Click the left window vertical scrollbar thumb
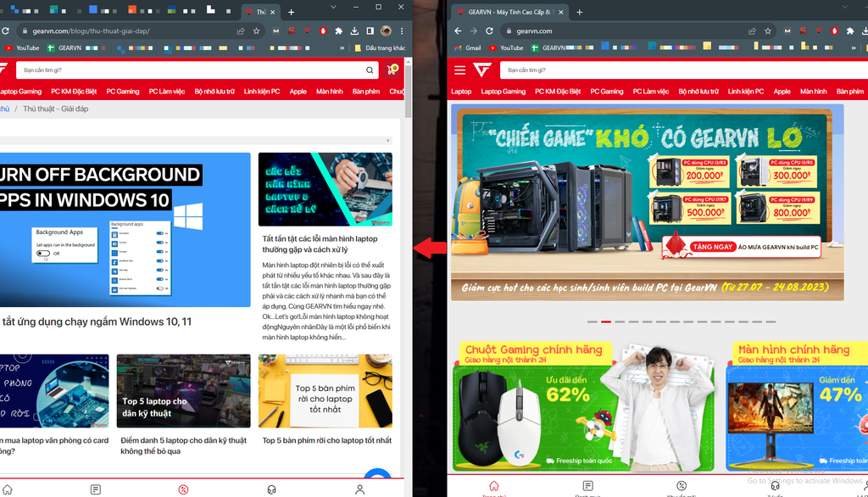Viewport: 868px width, 497px height. 408,92
